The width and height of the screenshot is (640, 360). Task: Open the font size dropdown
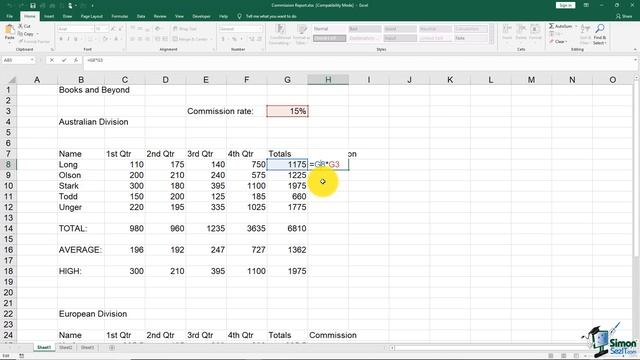click(x=107, y=29)
